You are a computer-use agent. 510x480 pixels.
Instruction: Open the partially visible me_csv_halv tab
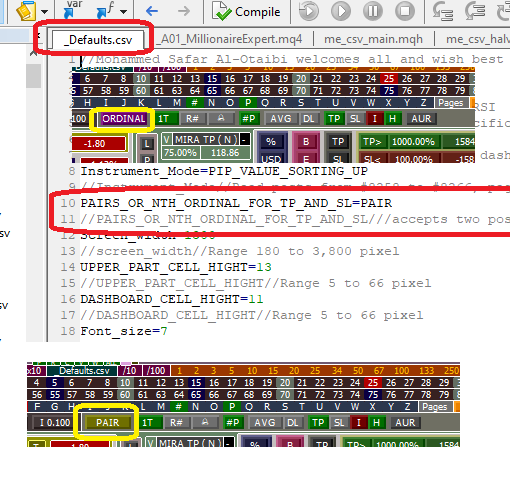click(477, 39)
